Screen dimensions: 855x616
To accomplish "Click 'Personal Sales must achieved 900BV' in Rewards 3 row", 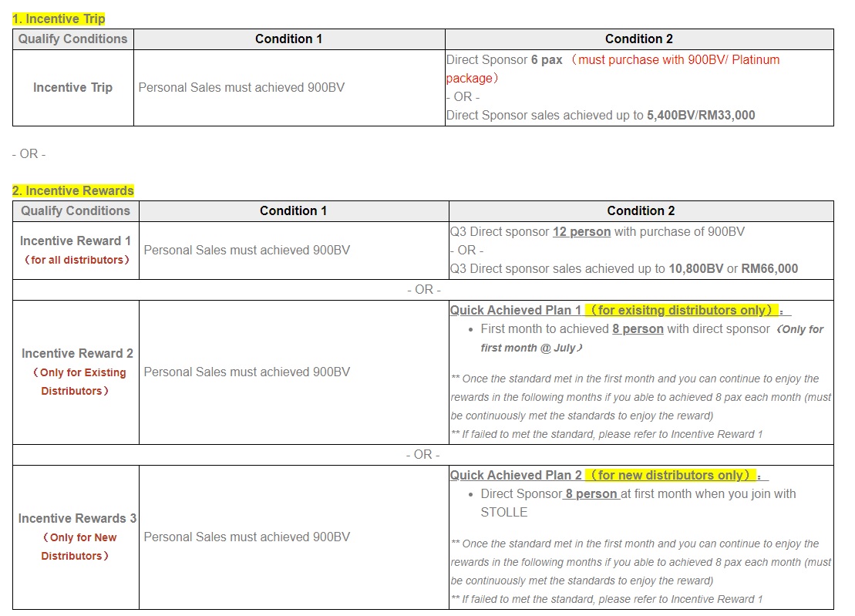I will coord(247,537).
